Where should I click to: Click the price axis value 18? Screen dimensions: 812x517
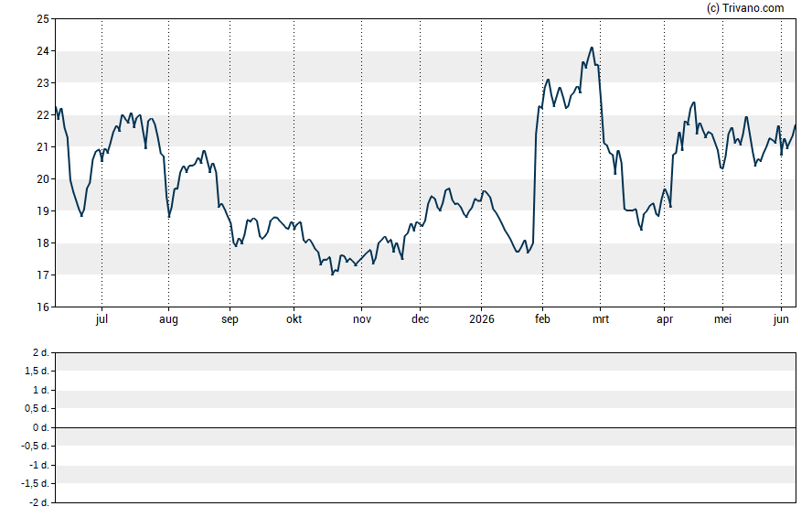[x=42, y=243]
